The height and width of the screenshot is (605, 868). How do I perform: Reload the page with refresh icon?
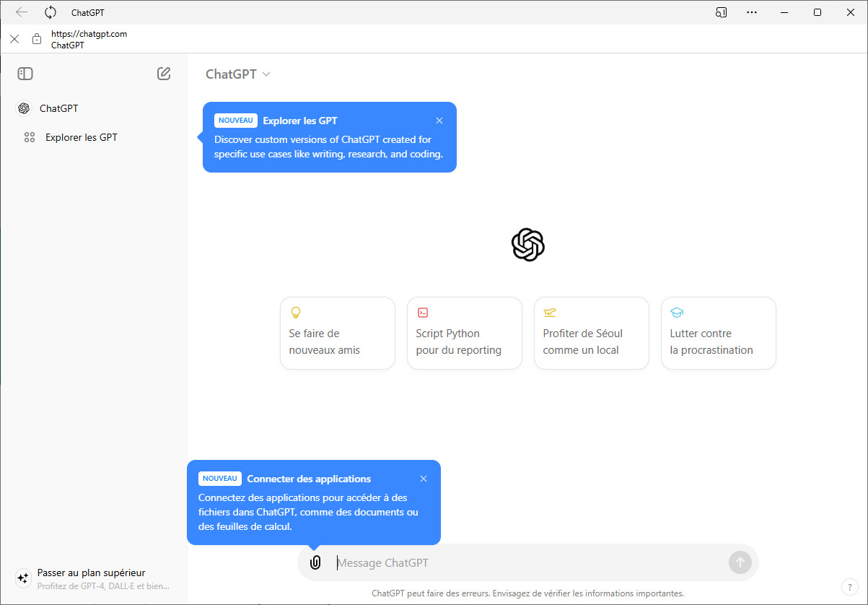tap(51, 12)
